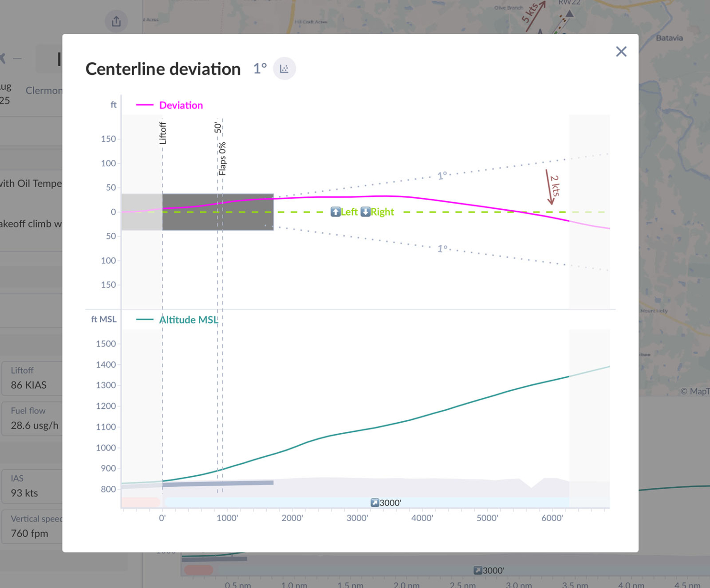Screen dimensions: 710x588
Task: Open the scatter plot view beside 1°
Action: (284, 68)
